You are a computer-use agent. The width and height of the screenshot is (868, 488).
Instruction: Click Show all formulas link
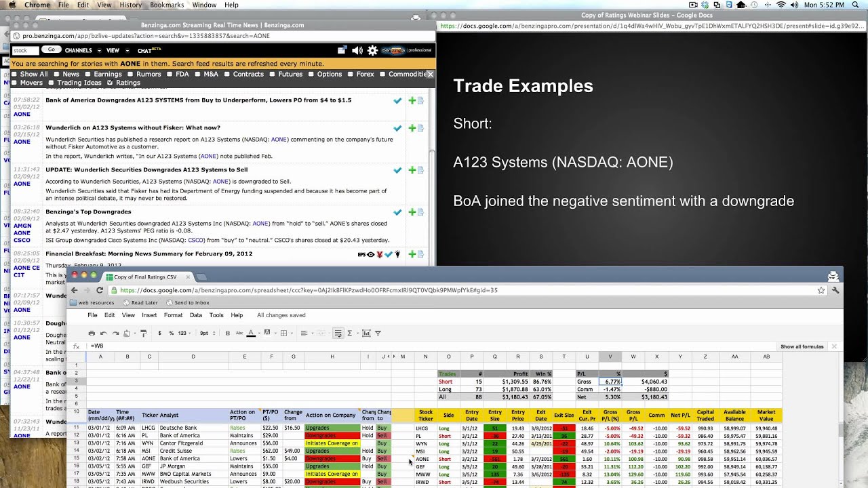[x=802, y=346]
